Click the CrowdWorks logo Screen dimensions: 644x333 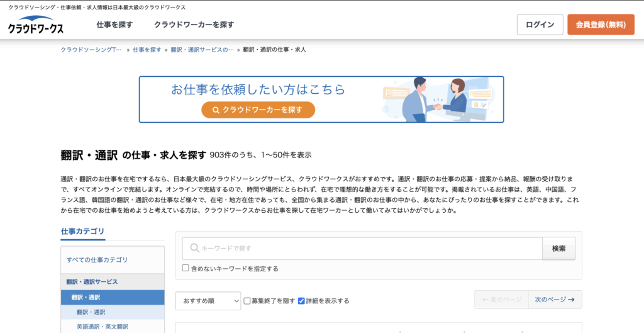tap(36, 25)
